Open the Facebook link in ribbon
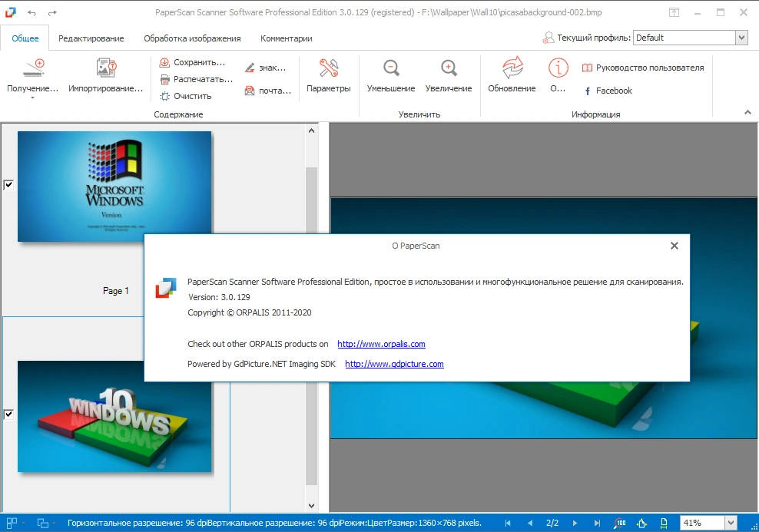 click(608, 91)
